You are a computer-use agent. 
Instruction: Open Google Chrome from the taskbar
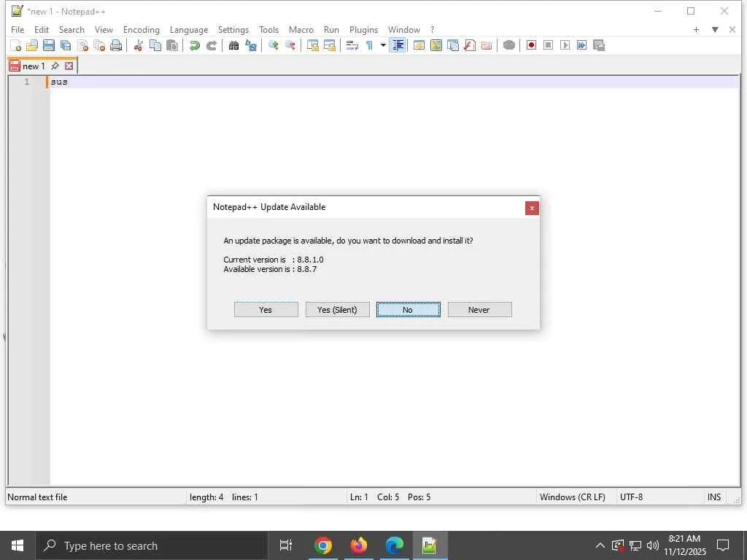click(322, 545)
